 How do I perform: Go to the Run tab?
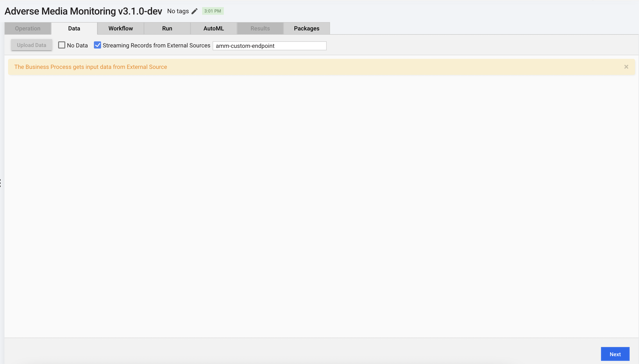(x=167, y=28)
